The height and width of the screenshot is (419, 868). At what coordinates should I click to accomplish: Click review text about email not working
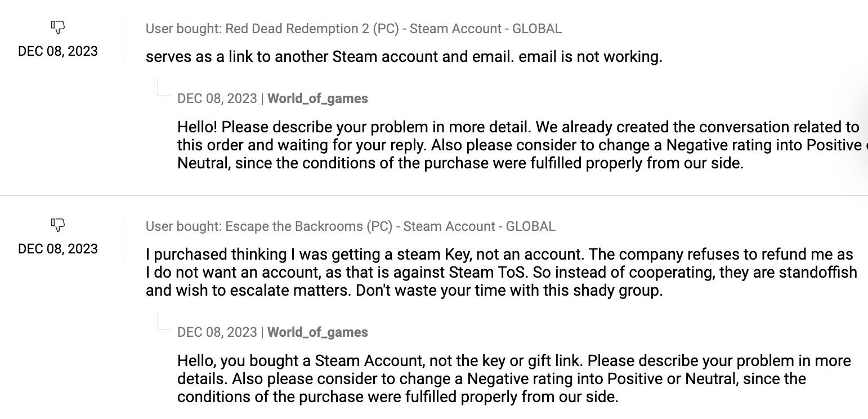tap(404, 57)
